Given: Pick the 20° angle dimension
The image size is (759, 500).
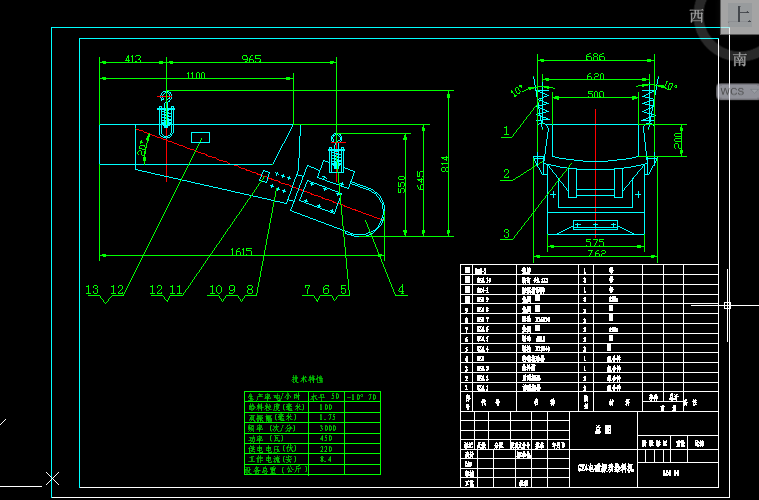Looking at the screenshot, I should [142, 148].
